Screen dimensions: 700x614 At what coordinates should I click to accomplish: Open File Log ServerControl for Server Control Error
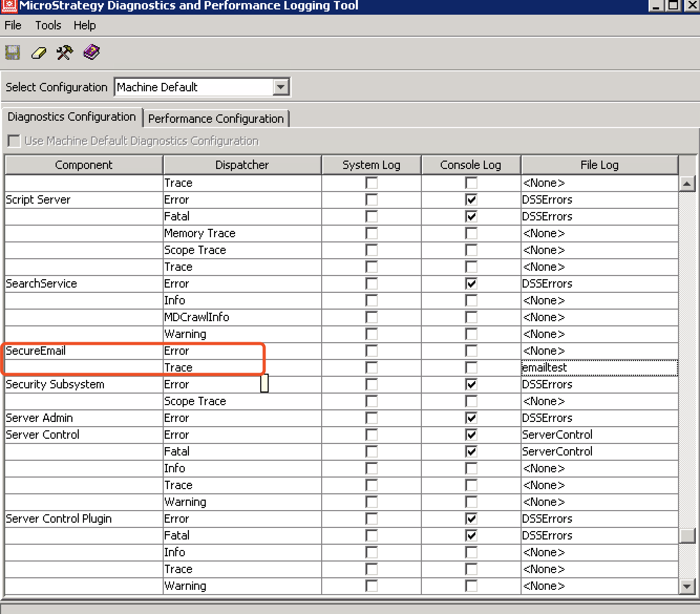tap(600, 435)
